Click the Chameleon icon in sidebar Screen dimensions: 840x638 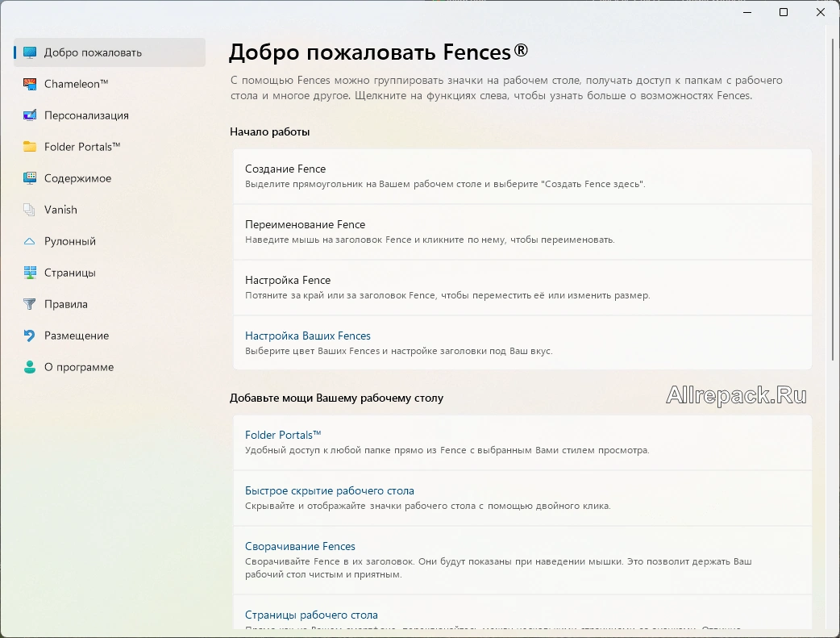(x=30, y=84)
